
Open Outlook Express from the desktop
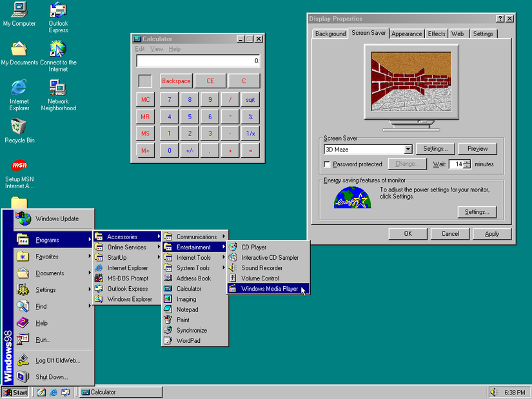(x=58, y=13)
